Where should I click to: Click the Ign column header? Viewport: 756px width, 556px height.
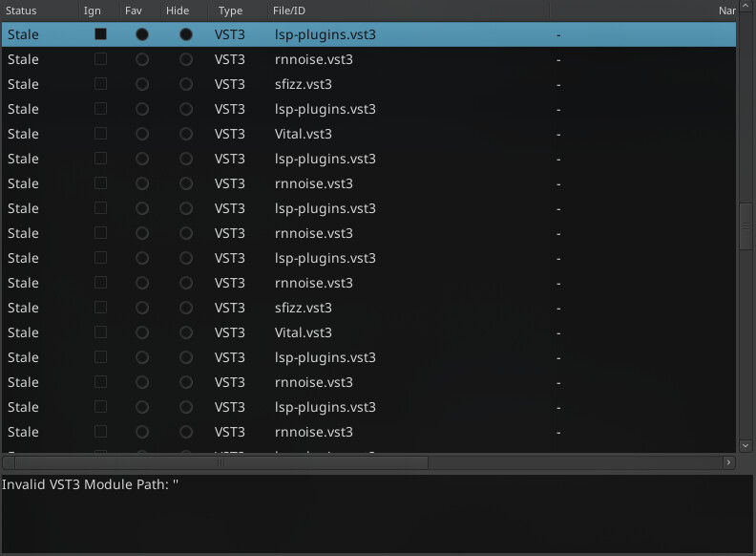point(93,11)
